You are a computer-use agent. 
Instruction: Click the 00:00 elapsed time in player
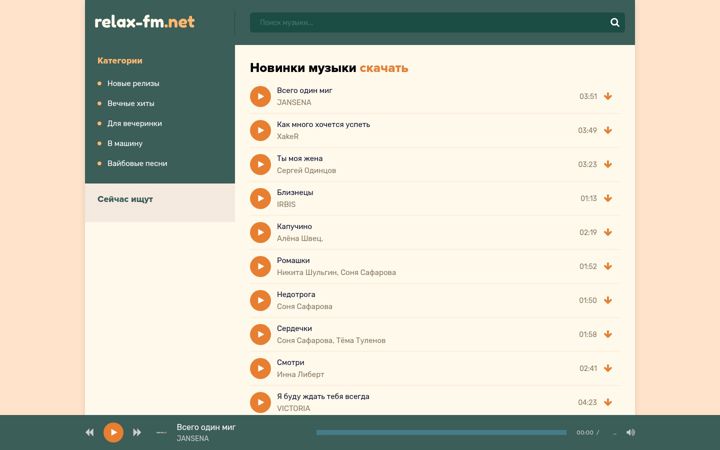pos(585,433)
